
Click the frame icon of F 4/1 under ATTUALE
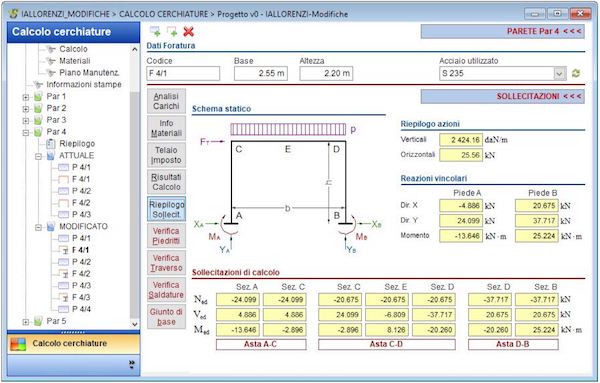(63, 179)
